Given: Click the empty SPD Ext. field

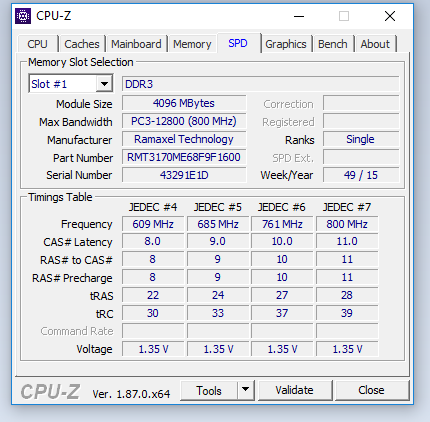Looking at the screenshot, I should (x=361, y=157).
